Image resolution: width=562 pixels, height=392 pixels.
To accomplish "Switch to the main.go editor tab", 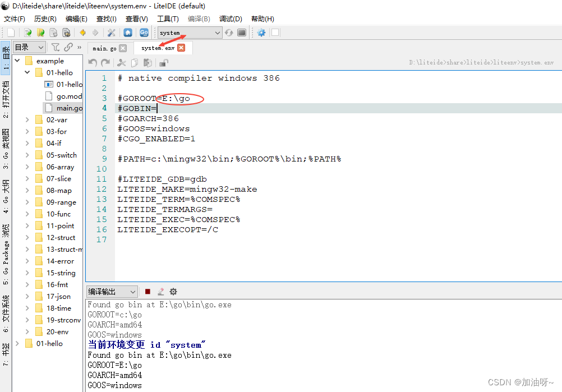I will 104,48.
